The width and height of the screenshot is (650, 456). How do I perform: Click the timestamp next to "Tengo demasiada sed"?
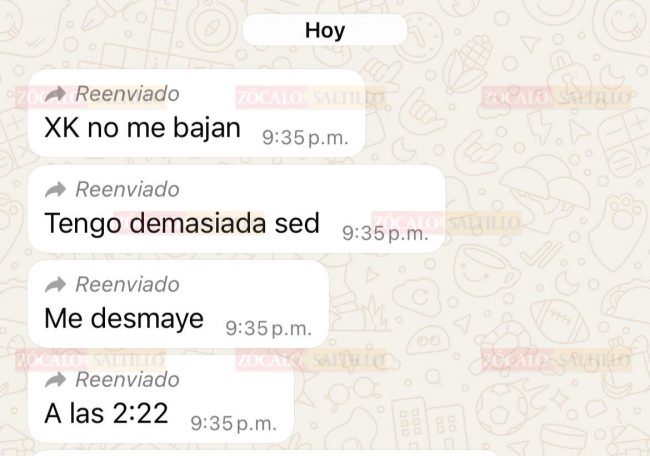pos(385,233)
